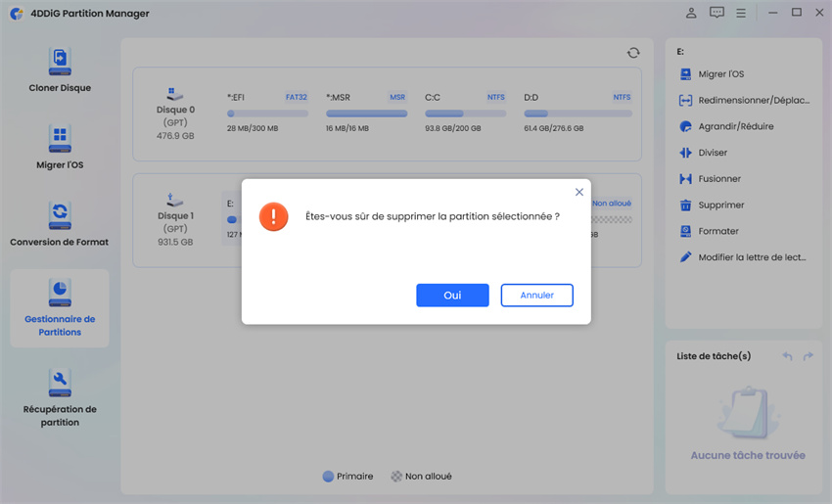Image resolution: width=832 pixels, height=504 pixels.
Task: Click the 4DDiG app logo
Action: coord(17,14)
